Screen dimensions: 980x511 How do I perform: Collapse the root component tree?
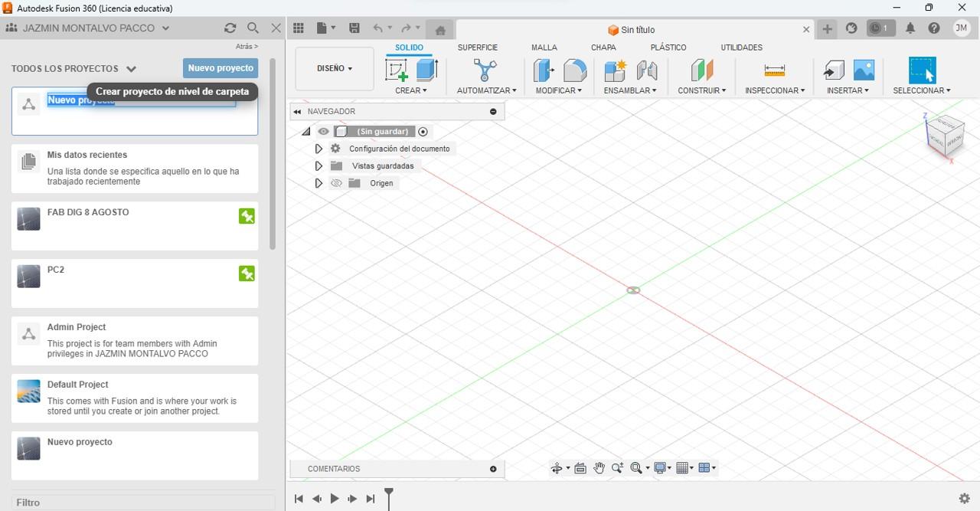(x=306, y=132)
